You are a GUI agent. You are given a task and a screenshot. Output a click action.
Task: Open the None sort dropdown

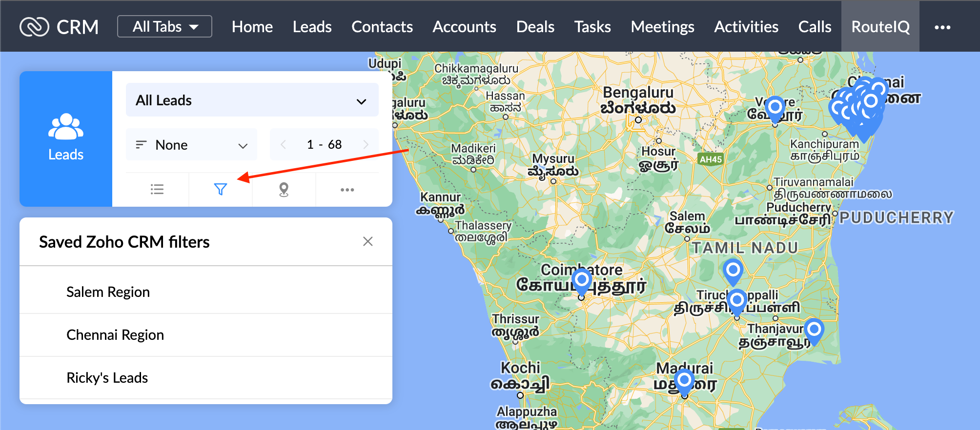click(x=191, y=145)
